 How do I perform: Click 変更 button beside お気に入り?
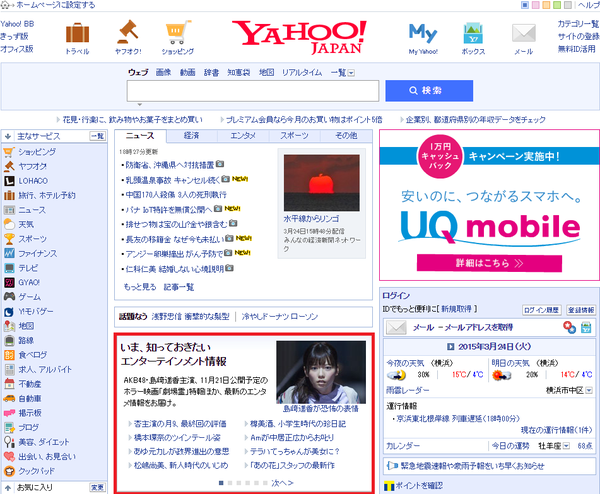98,487
